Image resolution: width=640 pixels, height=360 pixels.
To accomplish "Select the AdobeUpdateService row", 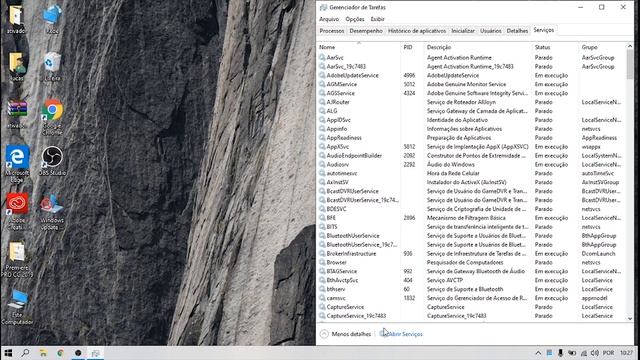I will [471, 76].
